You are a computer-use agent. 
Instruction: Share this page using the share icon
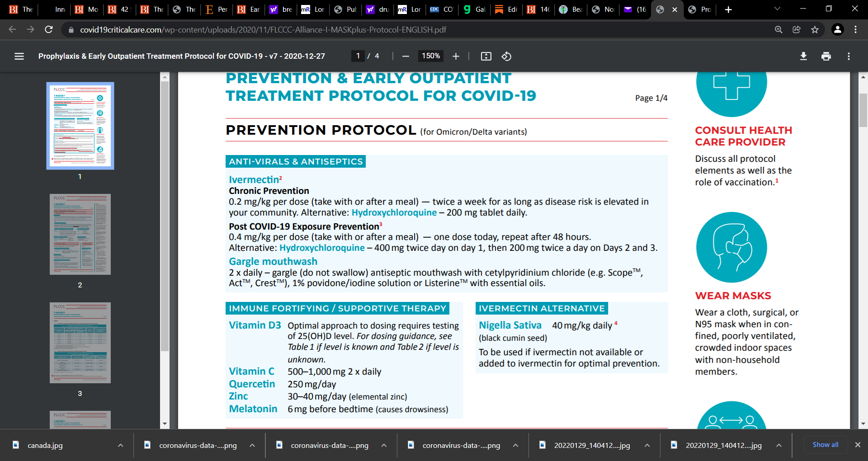coord(796,30)
